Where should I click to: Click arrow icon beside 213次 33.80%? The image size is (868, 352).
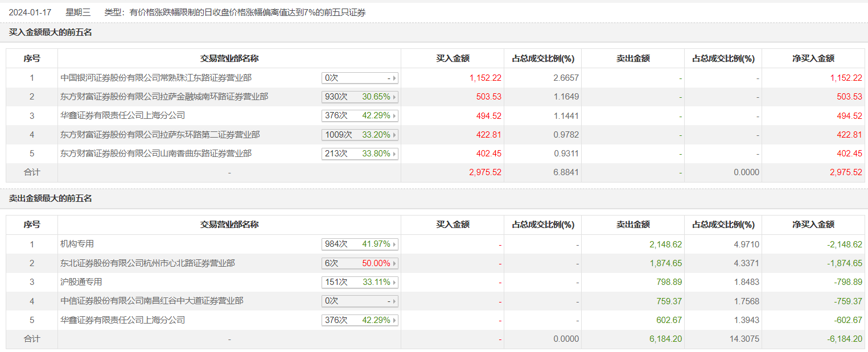pyautogui.click(x=394, y=154)
